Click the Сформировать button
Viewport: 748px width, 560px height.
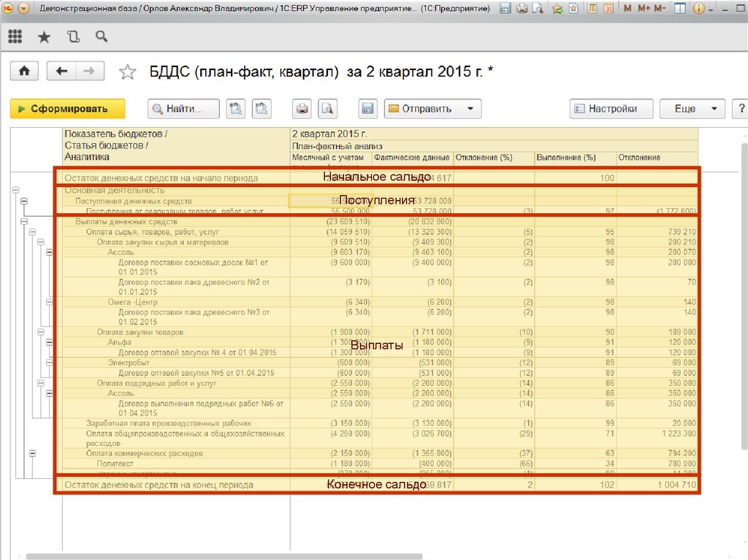[x=67, y=109]
